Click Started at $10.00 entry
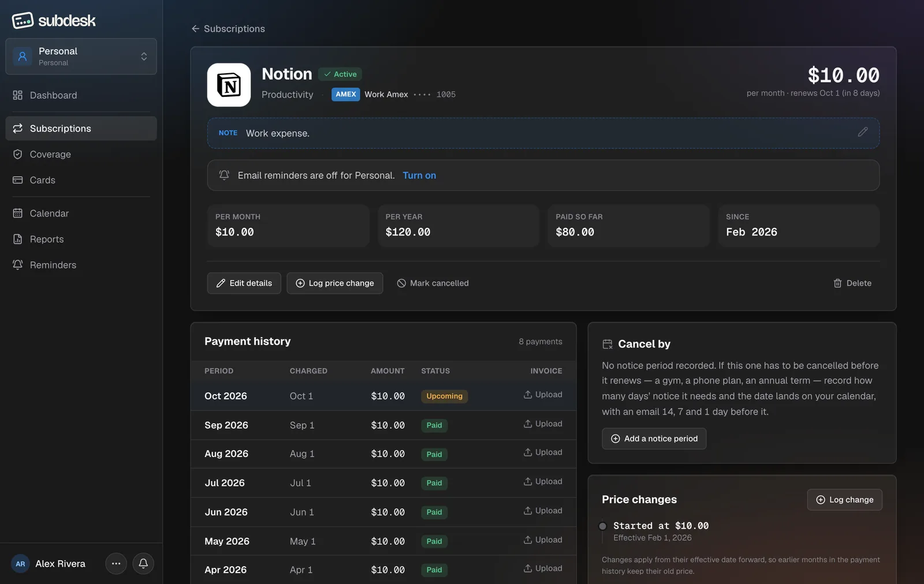This screenshot has width=924, height=584. point(661,526)
